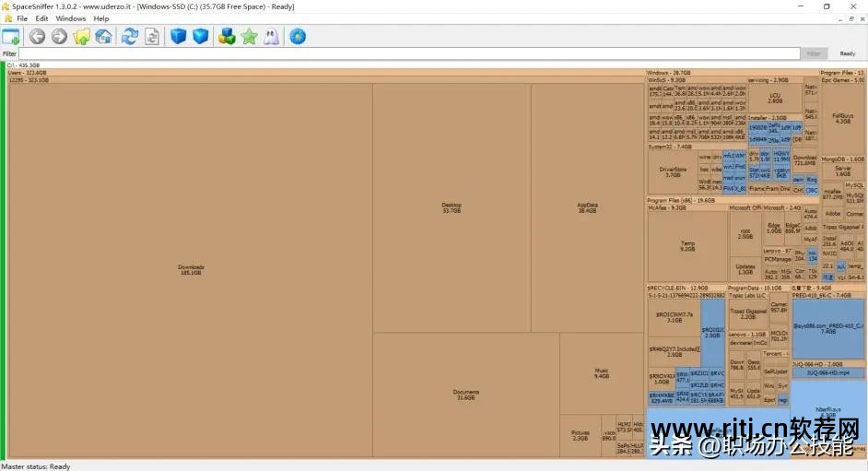868x471 pixels.
Task: Go to root with the house icon
Action: [x=103, y=37]
